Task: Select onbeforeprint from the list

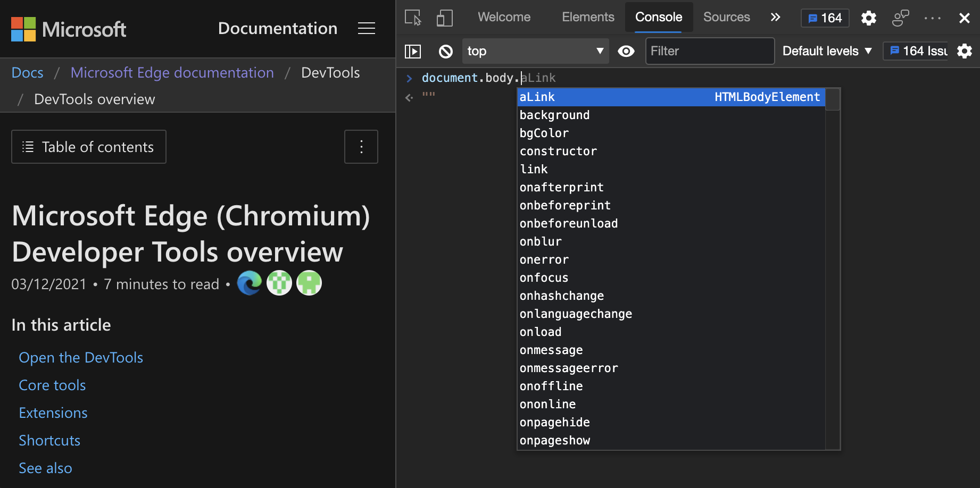Action: (671, 205)
